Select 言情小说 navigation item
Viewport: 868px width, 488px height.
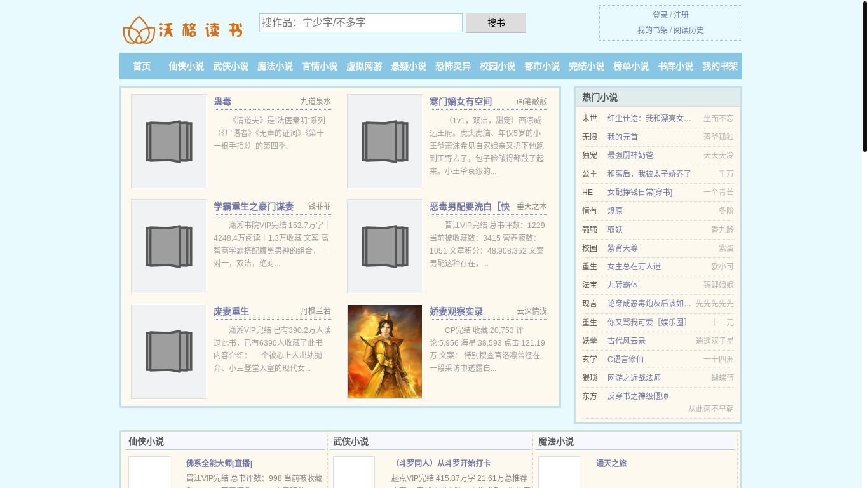(320, 66)
